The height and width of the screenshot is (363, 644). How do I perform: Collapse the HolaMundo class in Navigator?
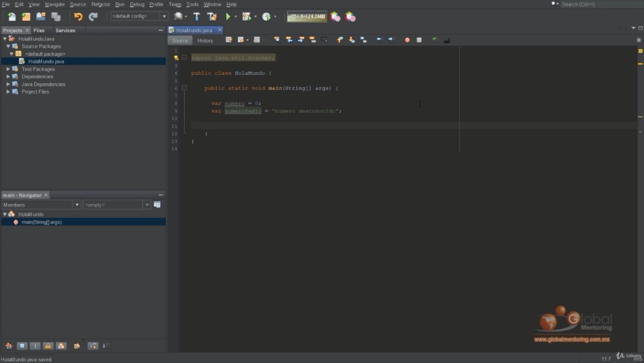5,214
